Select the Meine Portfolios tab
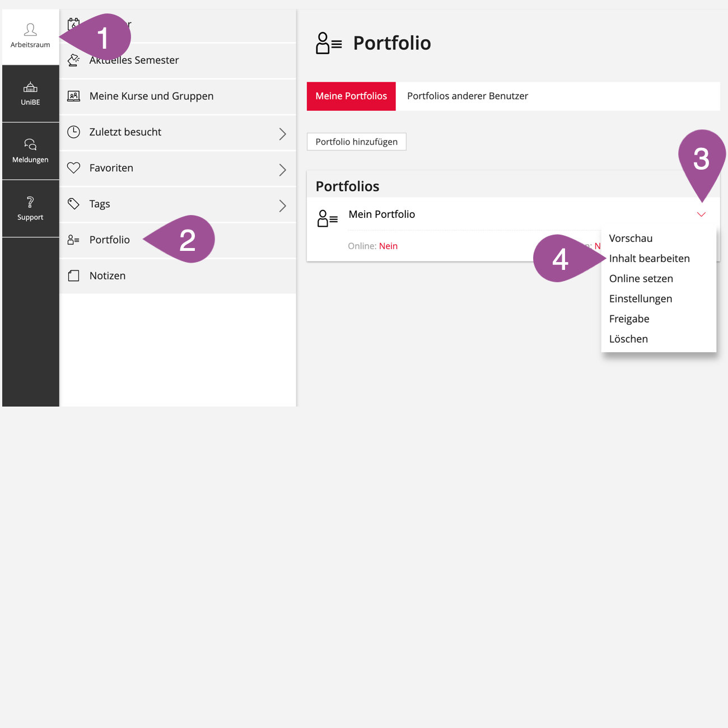 pos(351,96)
